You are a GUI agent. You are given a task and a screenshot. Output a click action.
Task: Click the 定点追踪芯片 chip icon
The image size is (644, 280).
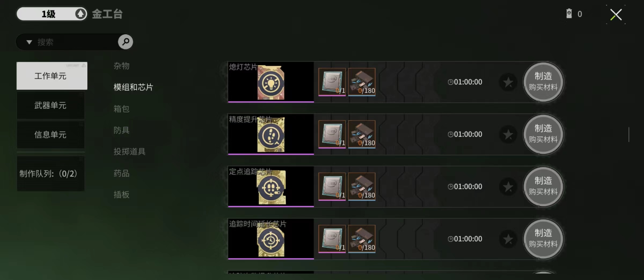(271, 187)
